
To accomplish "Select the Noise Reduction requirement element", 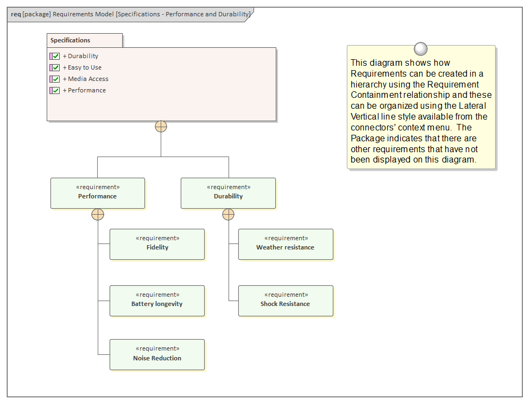I will coord(157,354).
